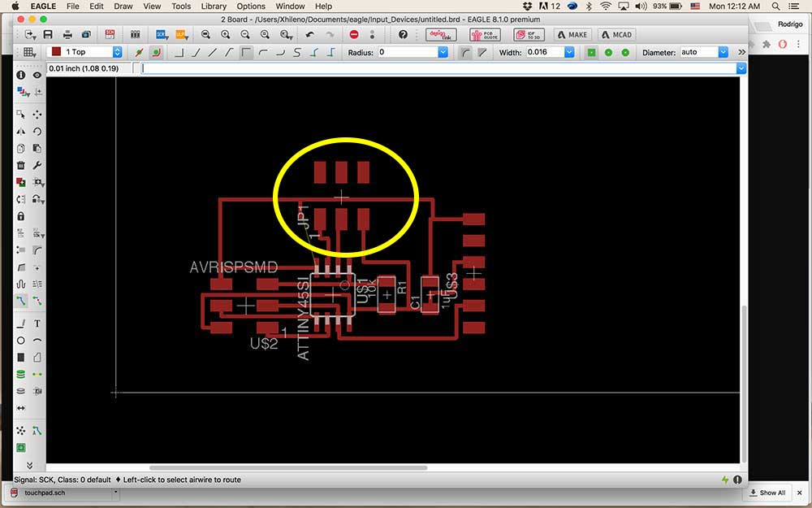Image resolution: width=812 pixels, height=508 pixels.
Task: Select the Delete trash can tool
Action: (21, 165)
